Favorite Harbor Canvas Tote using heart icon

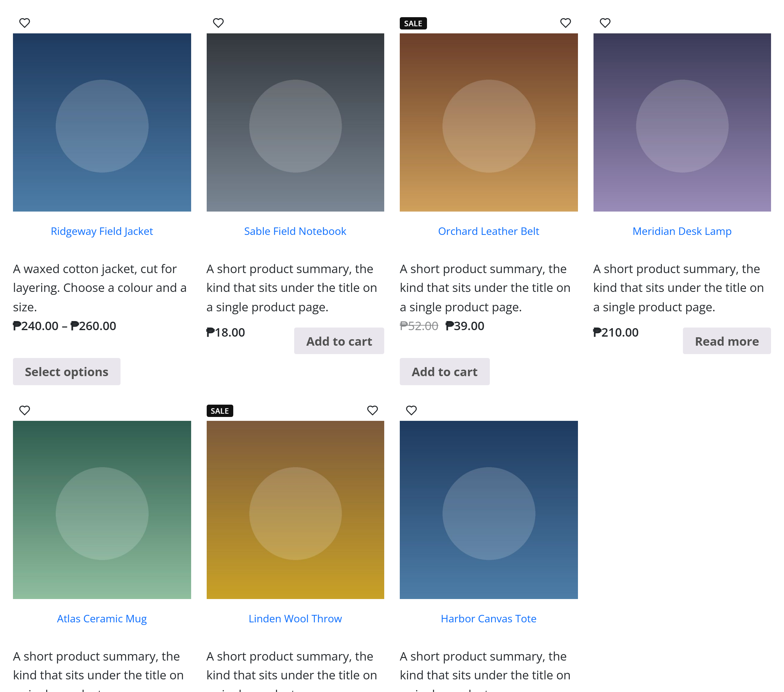(x=411, y=410)
